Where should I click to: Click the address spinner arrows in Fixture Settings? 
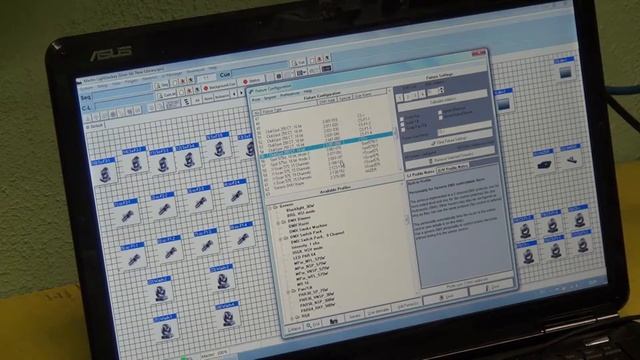pos(442,90)
